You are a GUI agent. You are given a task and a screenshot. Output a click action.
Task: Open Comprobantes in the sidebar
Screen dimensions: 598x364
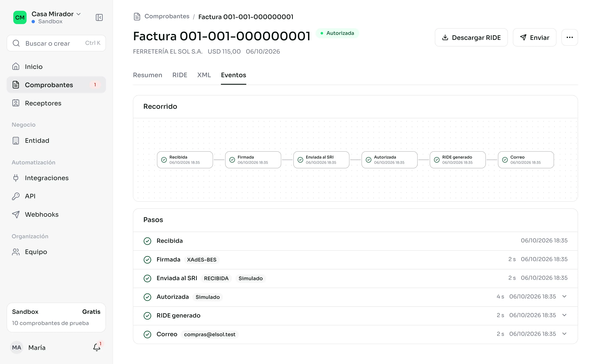pos(56,85)
